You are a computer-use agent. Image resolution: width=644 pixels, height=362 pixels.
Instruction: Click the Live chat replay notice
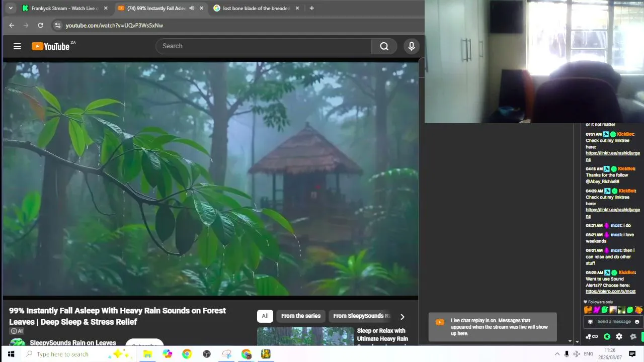(493, 327)
